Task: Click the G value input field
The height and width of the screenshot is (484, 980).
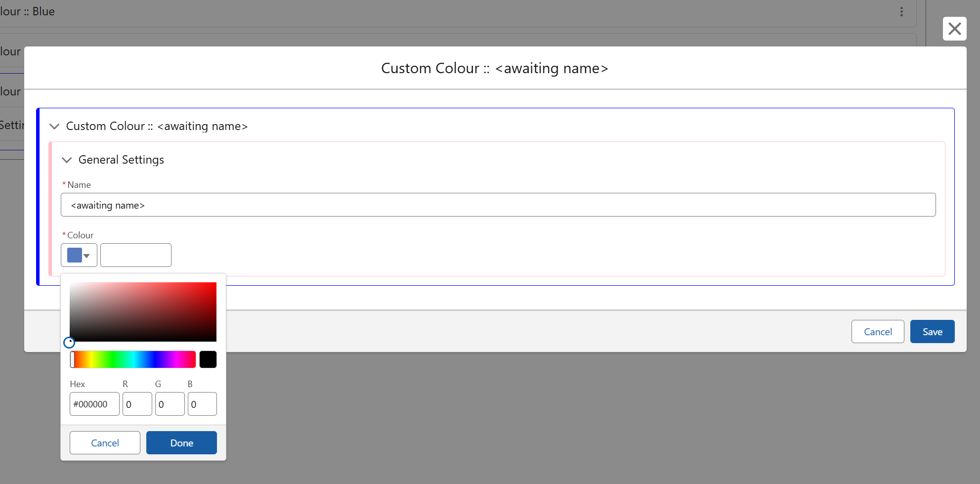Action: click(x=170, y=404)
